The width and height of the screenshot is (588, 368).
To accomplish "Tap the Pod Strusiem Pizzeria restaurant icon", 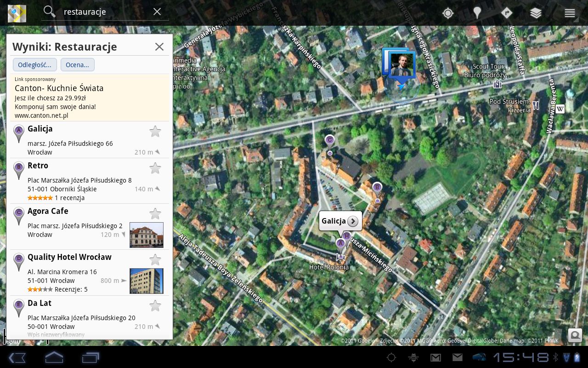I will tap(536, 106).
